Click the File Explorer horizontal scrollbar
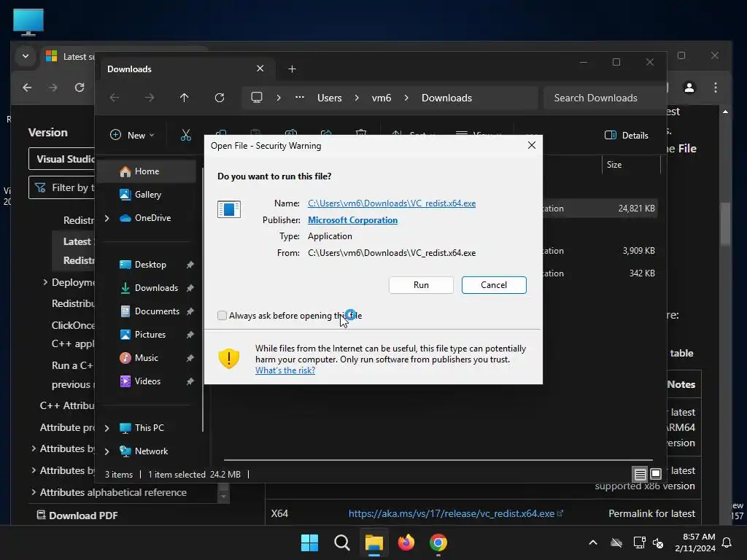747x560 pixels. click(438, 460)
